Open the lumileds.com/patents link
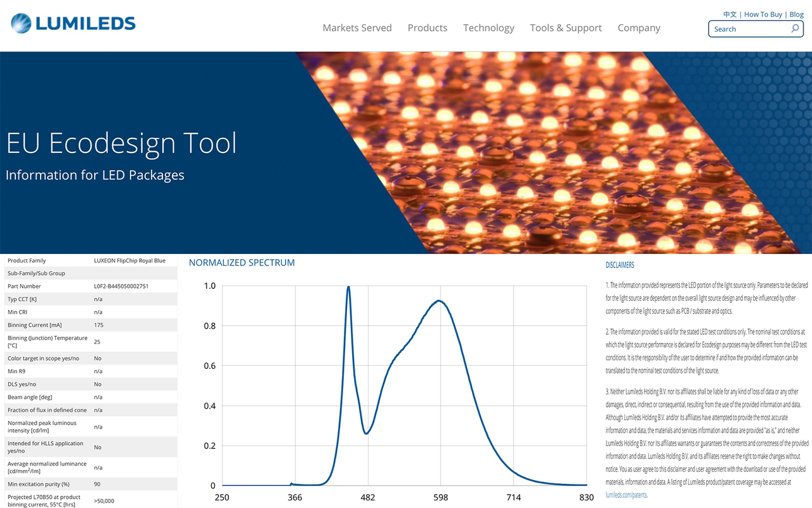 [x=625, y=495]
